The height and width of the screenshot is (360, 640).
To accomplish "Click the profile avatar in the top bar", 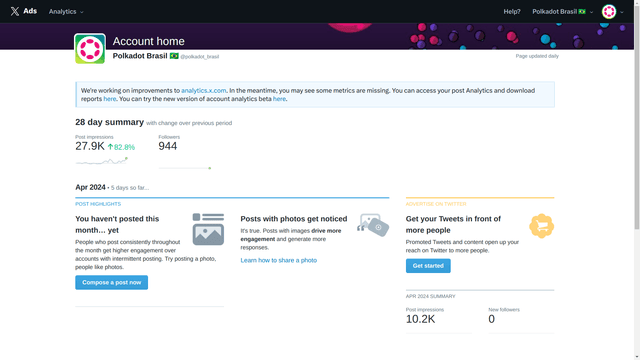I will pos(609,12).
